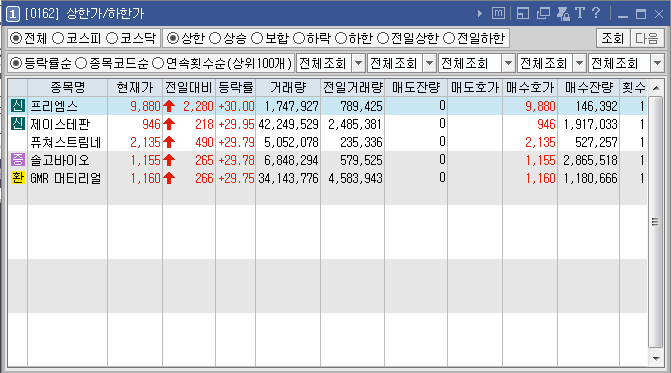The image size is (671, 373).
Task: Click the purple 증 badge beside 솔고바이오
Action: point(18,160)
